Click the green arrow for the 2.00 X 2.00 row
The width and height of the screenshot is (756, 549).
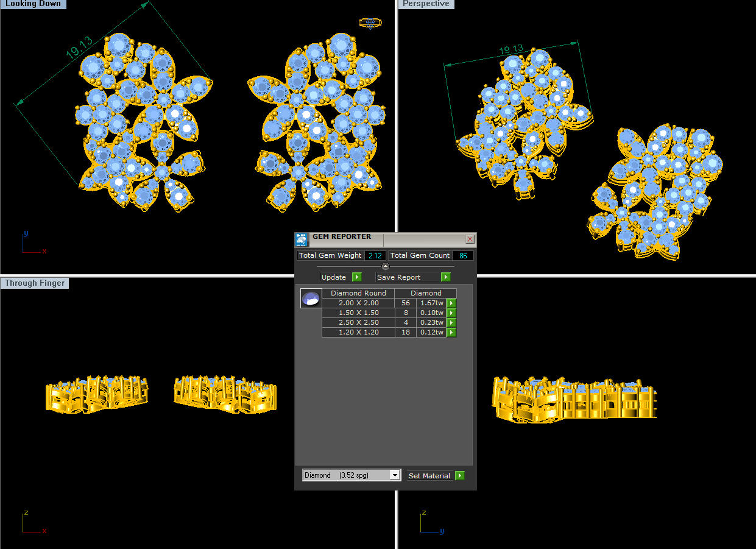(451, 303)
